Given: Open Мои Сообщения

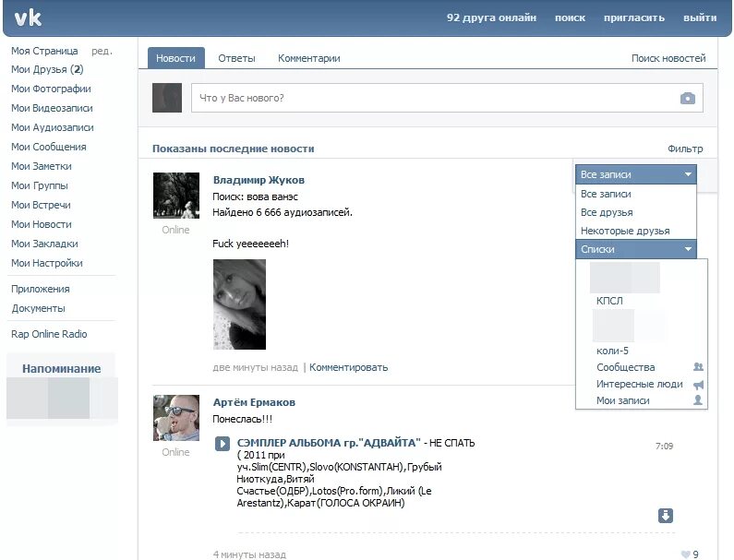Looking at the screenshot, I should (x=49, y=147).
